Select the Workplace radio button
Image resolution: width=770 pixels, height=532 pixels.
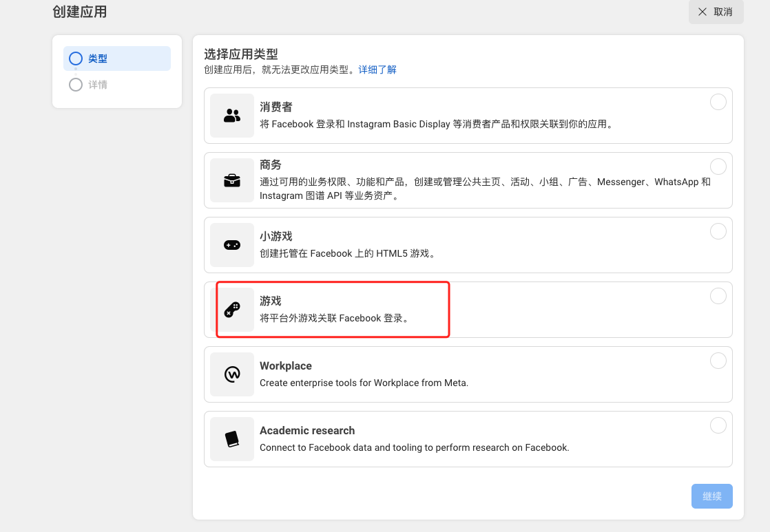(718, 361)
